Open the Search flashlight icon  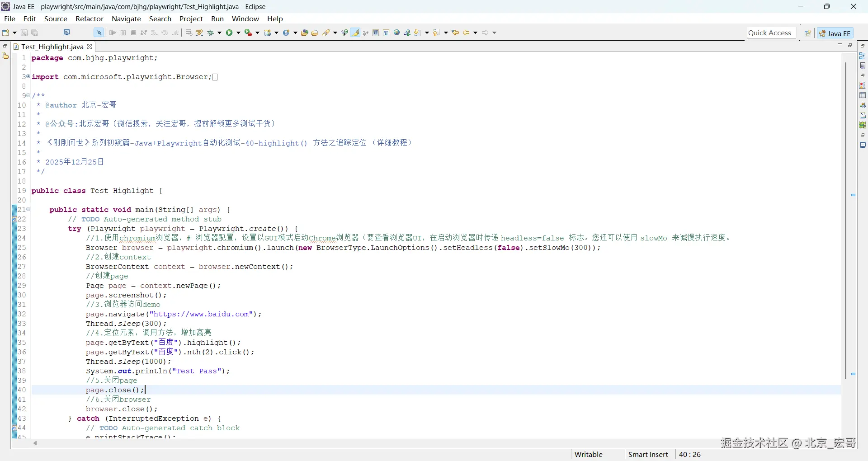coord(326,33)
